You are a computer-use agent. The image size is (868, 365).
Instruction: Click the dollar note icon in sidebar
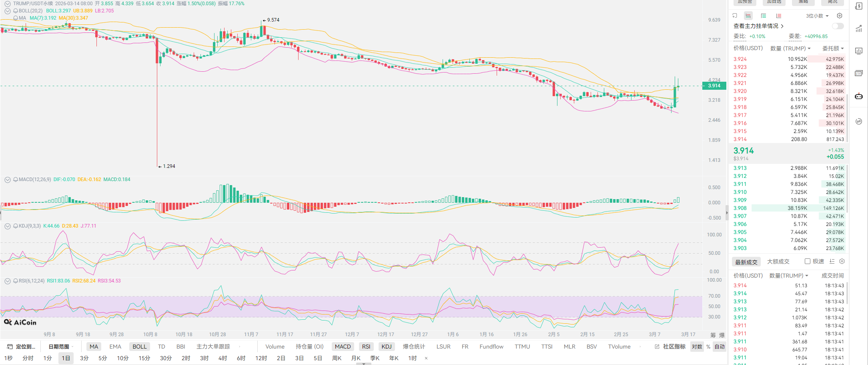(x=859, y=6)
